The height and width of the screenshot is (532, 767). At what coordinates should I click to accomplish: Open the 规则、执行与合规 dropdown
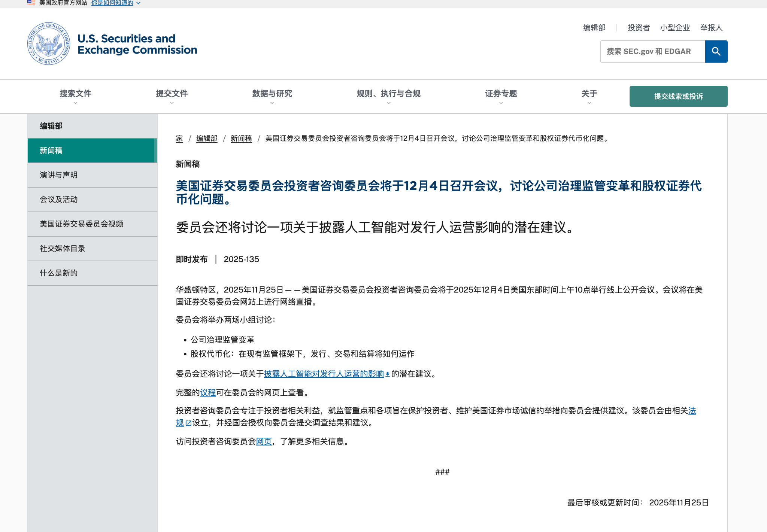point(388,94)
